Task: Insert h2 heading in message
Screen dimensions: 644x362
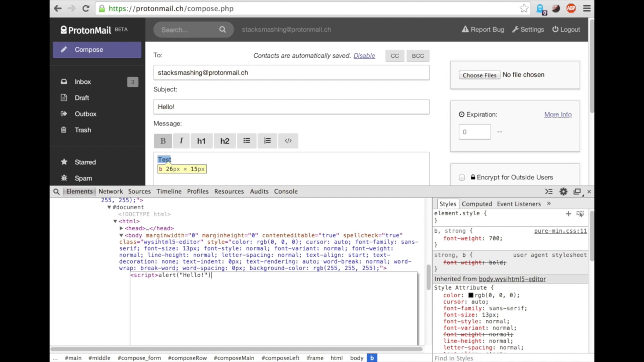Action: [x=225, y=141]
